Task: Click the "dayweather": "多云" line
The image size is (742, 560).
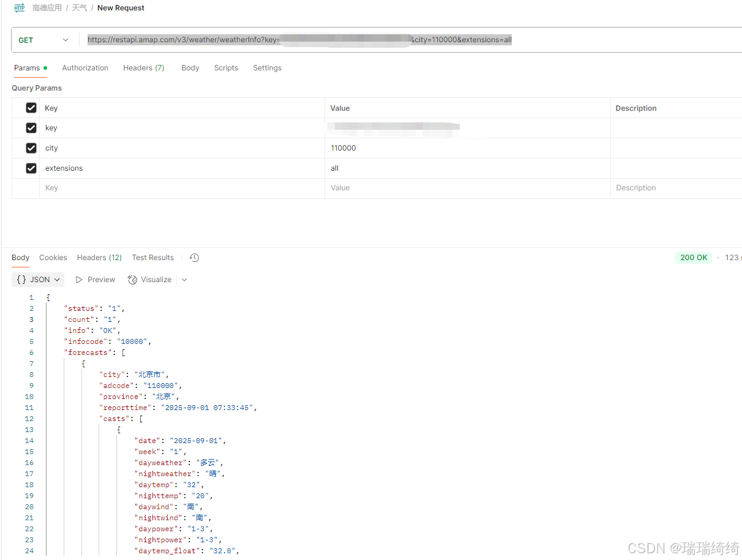Action: (179, 463)
